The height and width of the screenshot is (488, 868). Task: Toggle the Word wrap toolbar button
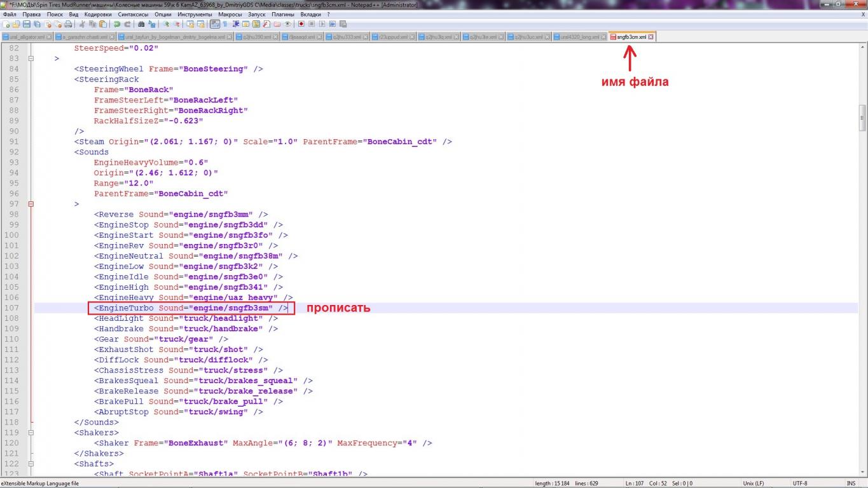click(215, 24)
